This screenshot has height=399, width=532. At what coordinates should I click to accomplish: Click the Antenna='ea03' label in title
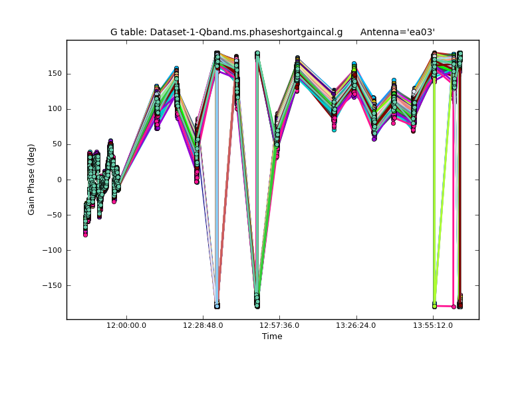(398, 32)
